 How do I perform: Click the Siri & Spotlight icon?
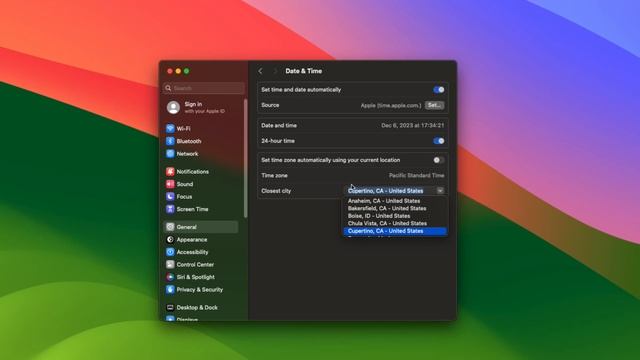(170, 277)
